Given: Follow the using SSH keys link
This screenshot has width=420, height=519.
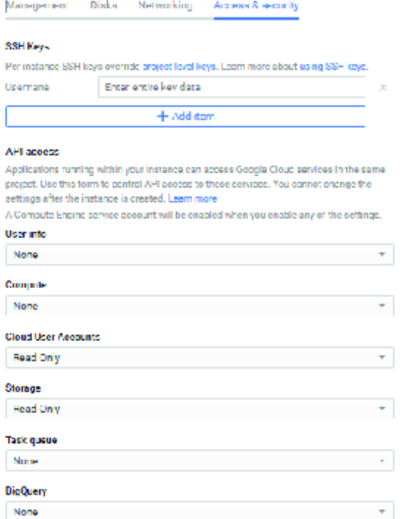Looking at the screenshot, I should click(x=333, y=67).
